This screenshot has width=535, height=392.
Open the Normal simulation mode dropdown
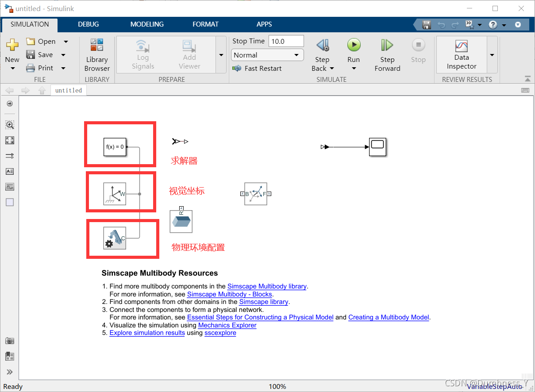(x=267, y=55)
